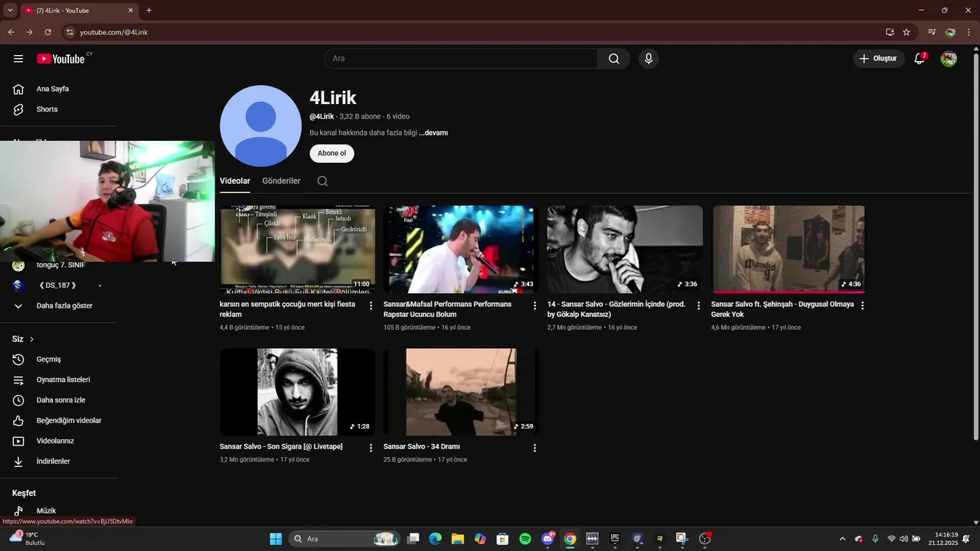View site information icon left of URL
Screen dimensions: 980x551
pyautogui.click(x=70, y=32)
